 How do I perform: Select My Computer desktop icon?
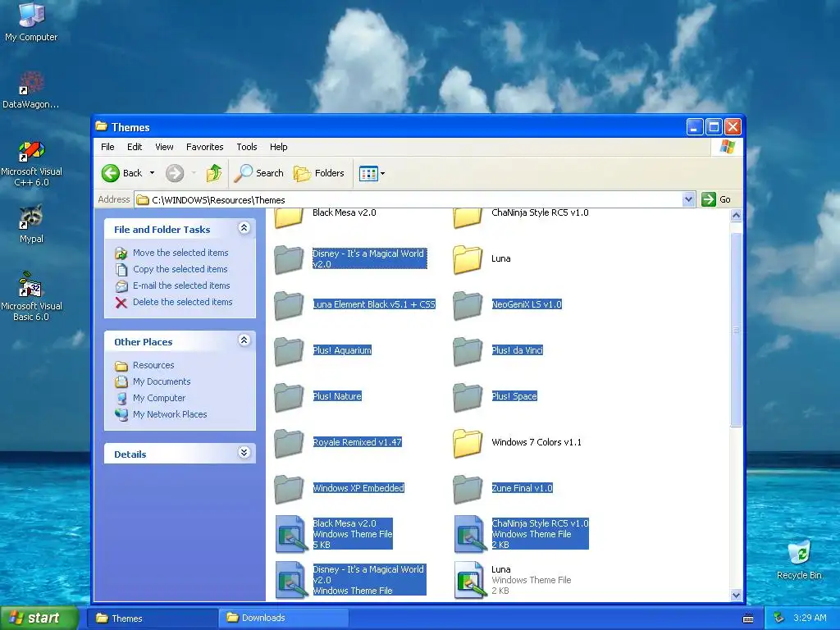pyautogui.click(x=31, y=21)
